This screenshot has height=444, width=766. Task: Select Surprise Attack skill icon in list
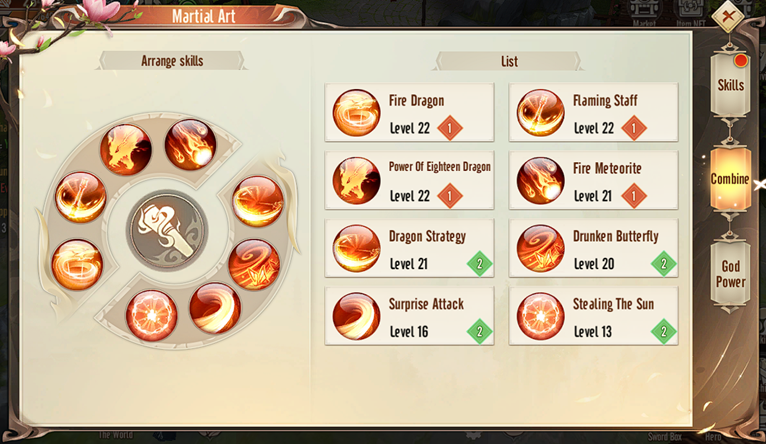(x=356, y=316)
